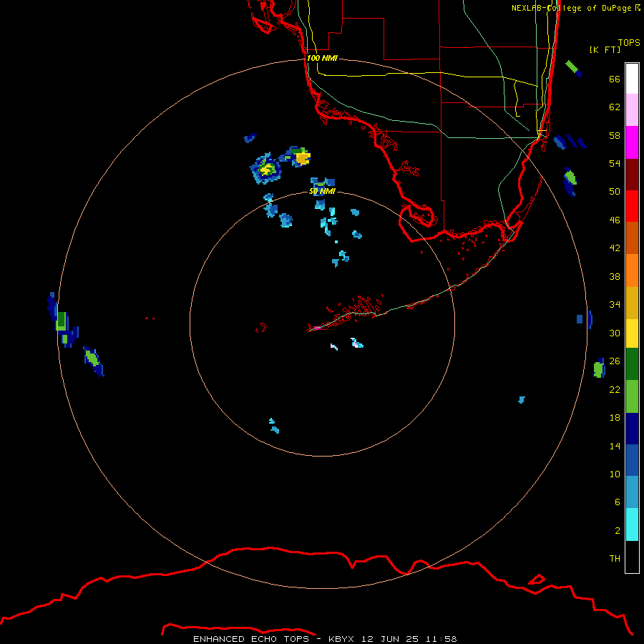Viewport: 644px width, 644px height.
Task: Click the navy blue legend swatch
Action: 632,429
